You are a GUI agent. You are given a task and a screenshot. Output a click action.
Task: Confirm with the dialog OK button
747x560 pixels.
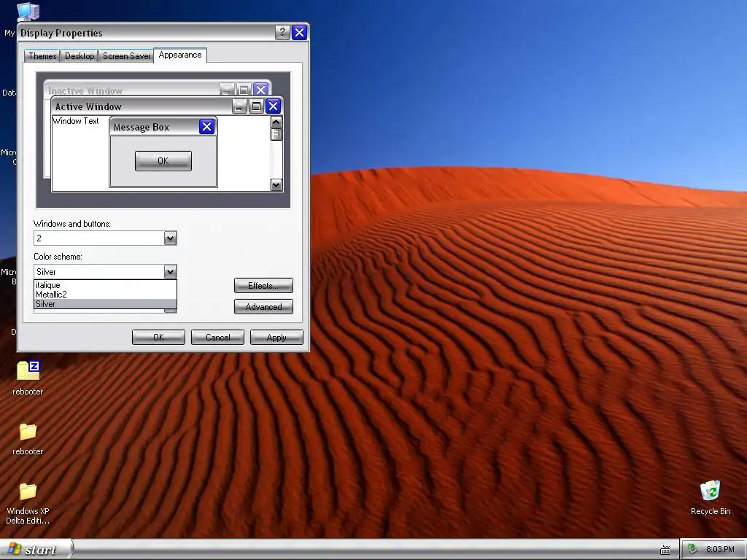coord(158,337)
